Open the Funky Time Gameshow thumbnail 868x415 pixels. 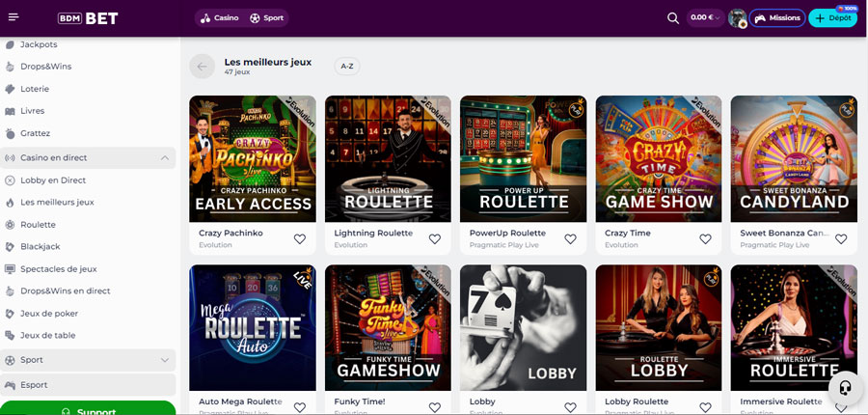(x=388, y=327)
